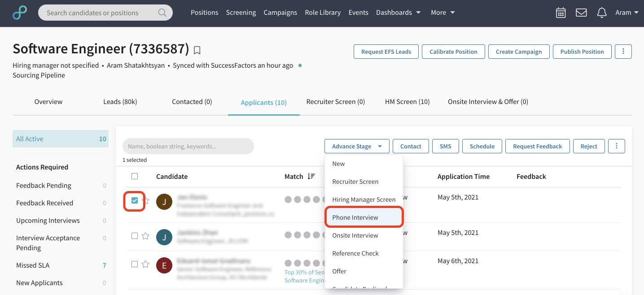Focus the name and keywords filter box
The image size is (644, 295).
click(188, 146)
